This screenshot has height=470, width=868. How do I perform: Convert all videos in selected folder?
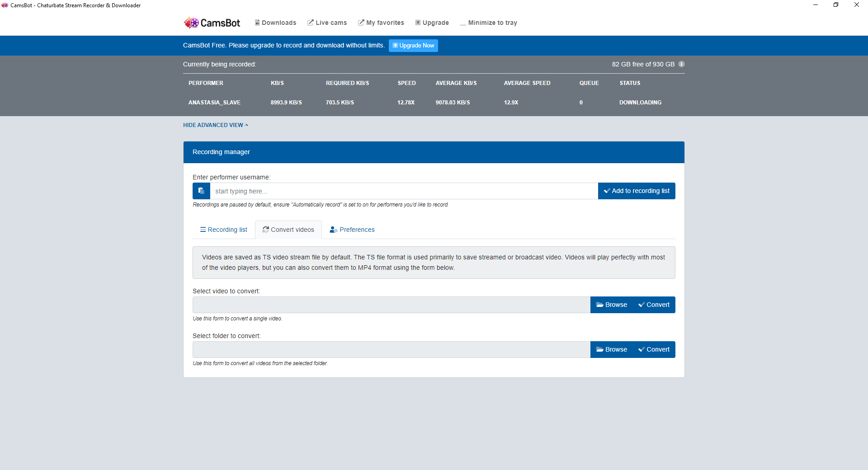tap(654, 349)
